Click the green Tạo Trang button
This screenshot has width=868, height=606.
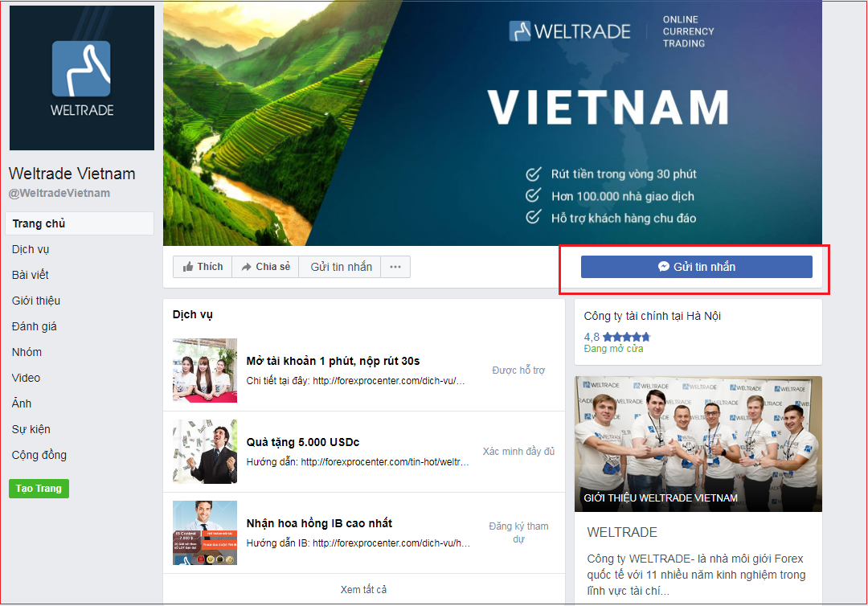tap(39, 489)
